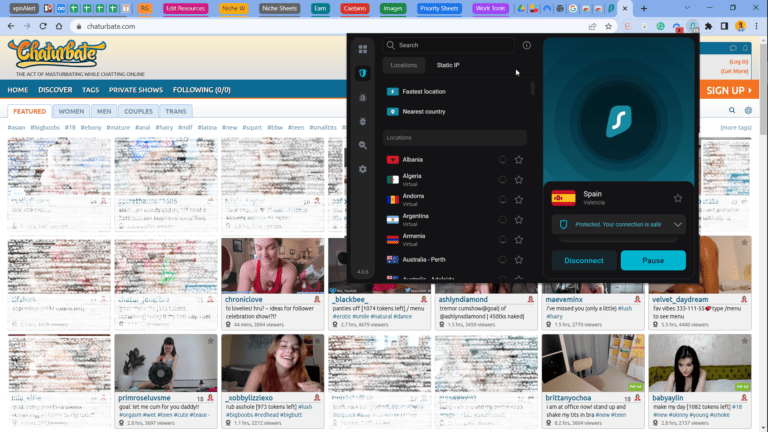Open the Priority Sheets bookmark folder
The width and height of the screenshot is (768, 432).
point(439,8)
